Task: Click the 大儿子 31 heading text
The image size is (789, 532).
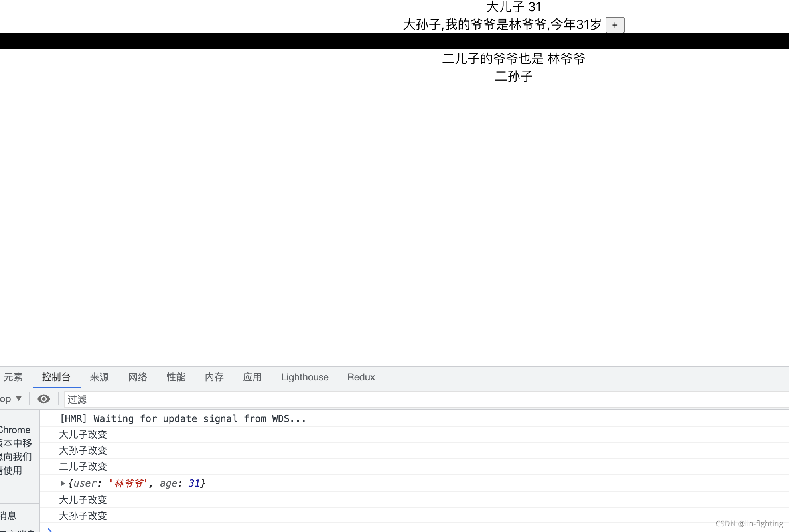Action: click(514, 7)
